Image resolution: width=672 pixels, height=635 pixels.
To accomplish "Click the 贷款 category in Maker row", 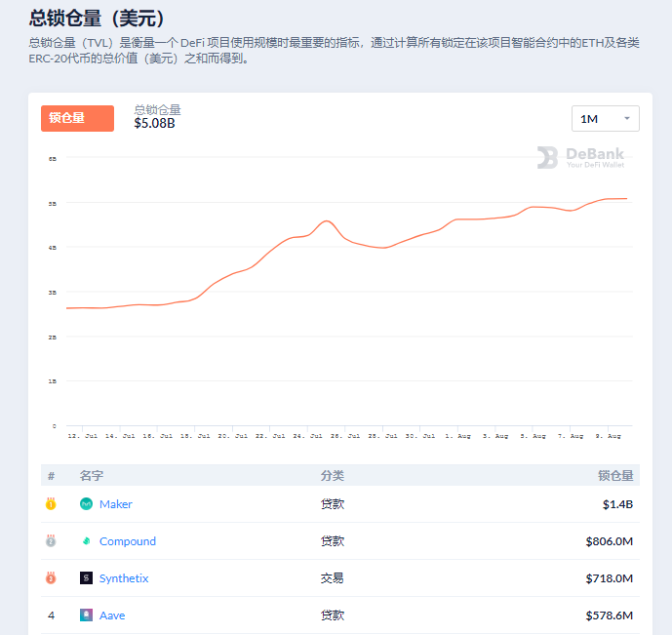I will 333,504.
